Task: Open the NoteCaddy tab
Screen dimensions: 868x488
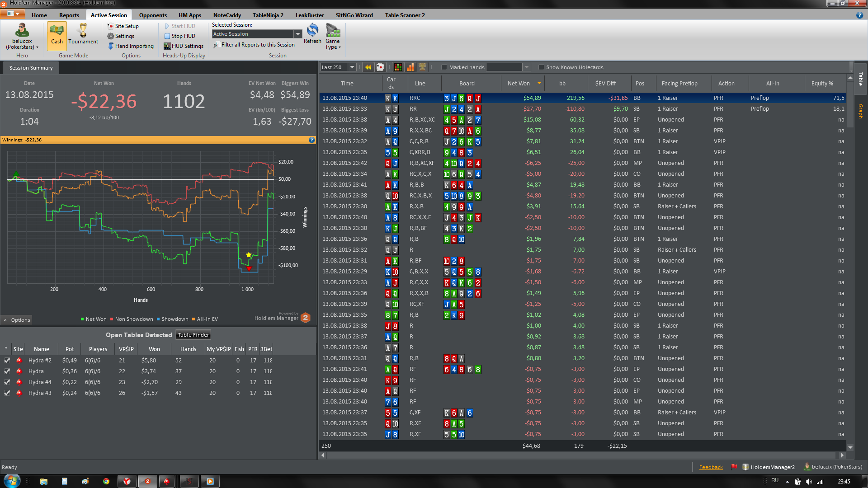Action: [x=227, y=15]
